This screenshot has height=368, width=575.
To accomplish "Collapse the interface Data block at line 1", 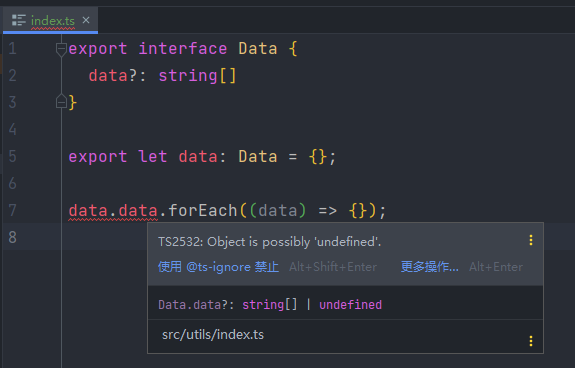I will (61, 49).
